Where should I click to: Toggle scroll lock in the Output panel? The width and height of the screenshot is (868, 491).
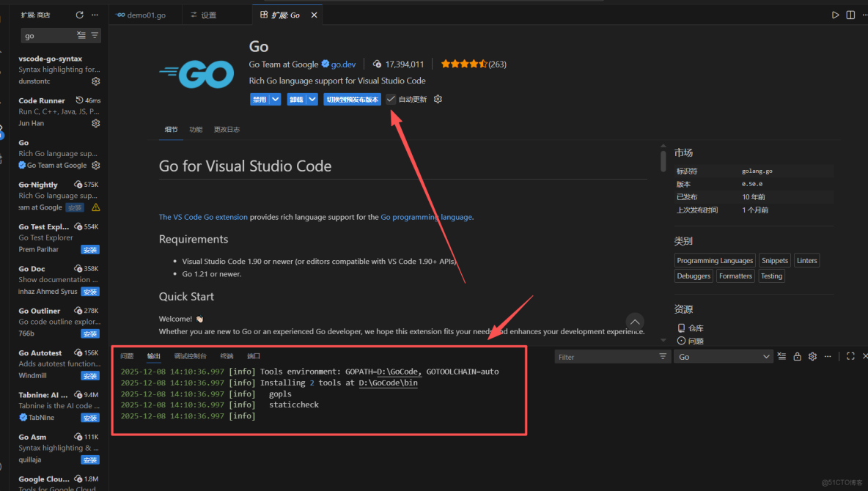point(797,357)
